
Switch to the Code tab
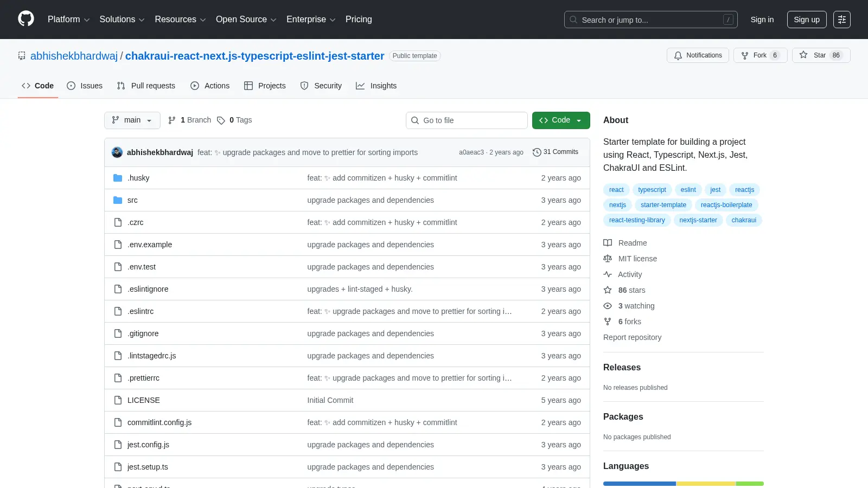(x=38, y=86)
